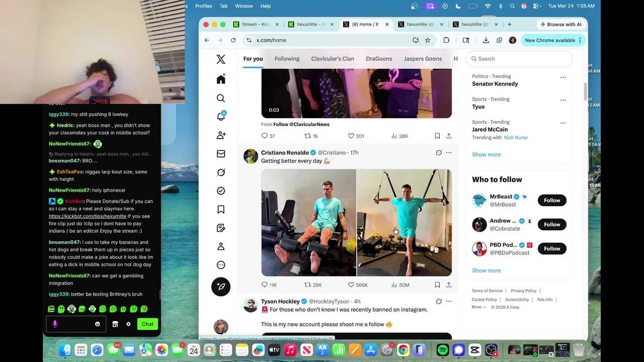Viewport: 644px width, 362px height.
Task: Follow MrBeast
Action: point(552,201)
